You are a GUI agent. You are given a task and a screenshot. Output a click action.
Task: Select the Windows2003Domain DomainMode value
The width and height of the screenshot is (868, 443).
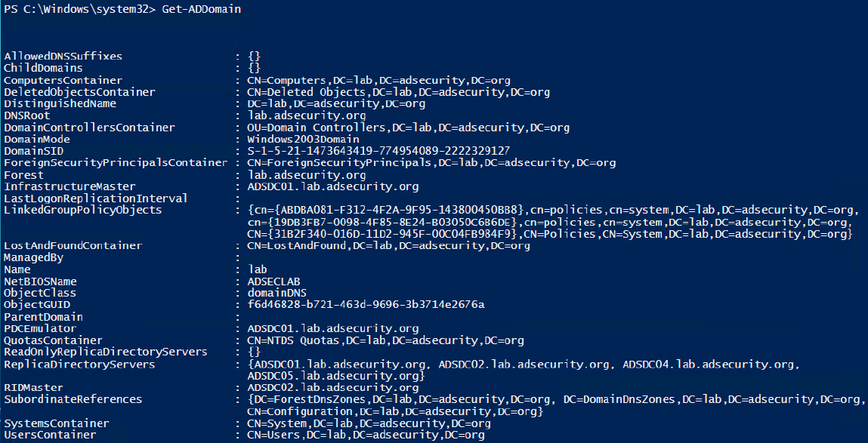point(303,139)
